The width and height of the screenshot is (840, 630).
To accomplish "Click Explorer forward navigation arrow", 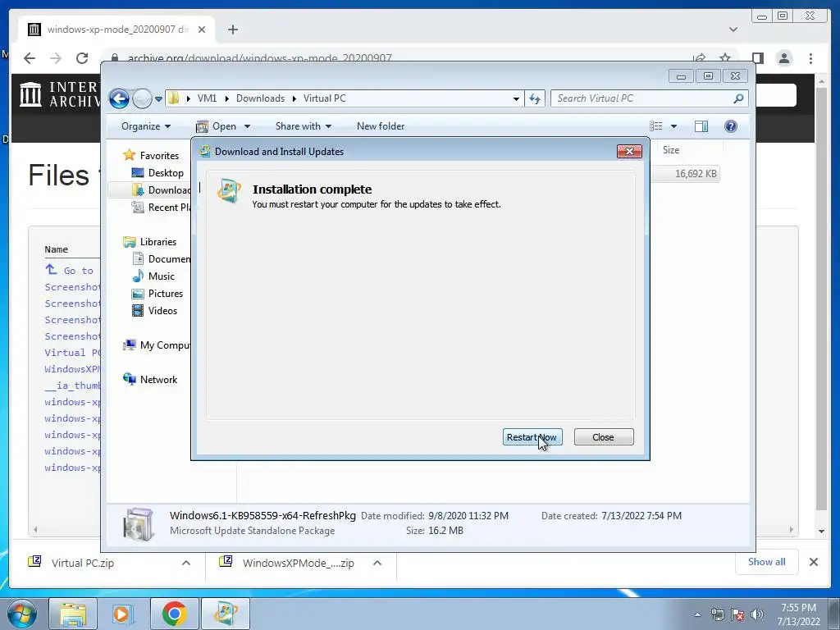I will click(142, 98).
